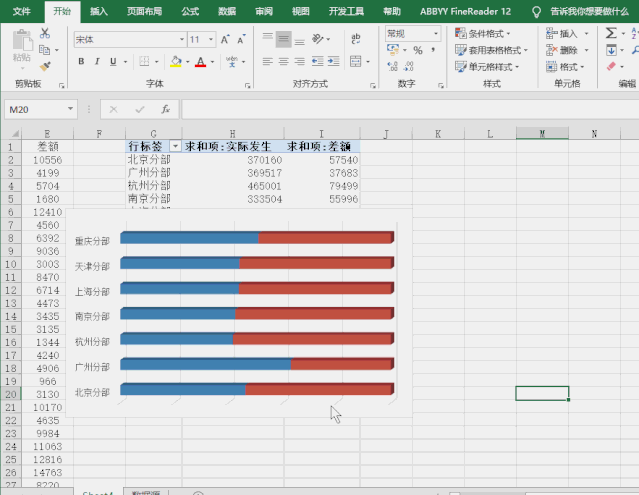The image size is (639, 495).
Task: Toggle Italic formatting
Action: click(97, 62)
